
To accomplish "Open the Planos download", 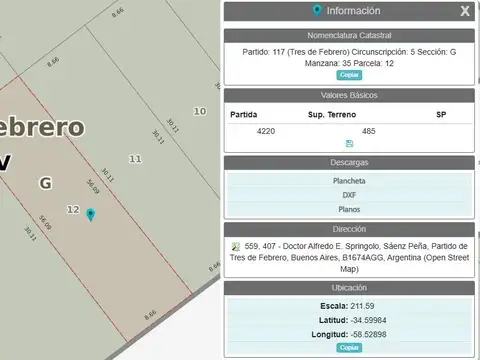I will [x=349, y=209].
